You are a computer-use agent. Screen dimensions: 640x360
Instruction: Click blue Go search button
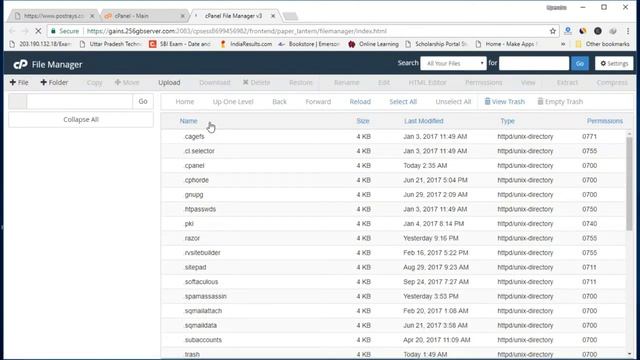pos(580,64)
